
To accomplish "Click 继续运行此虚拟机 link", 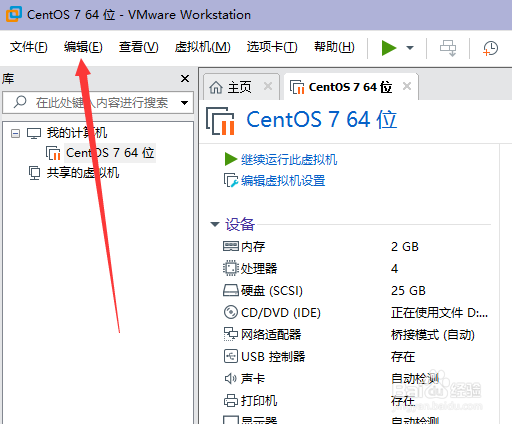I will (289, 159).
